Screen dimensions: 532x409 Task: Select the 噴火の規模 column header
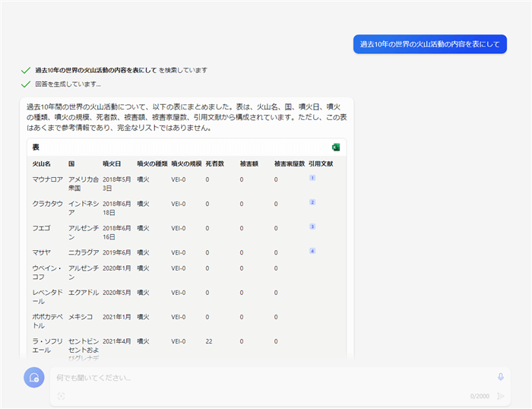click(186, 163)
